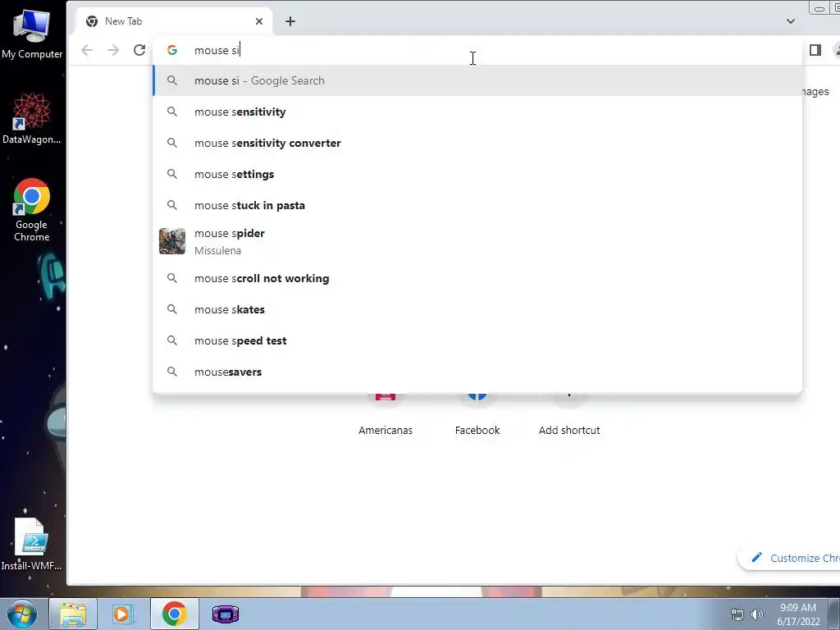
Task: Reload the page with the refresh icon
Action: pos(139,50)
